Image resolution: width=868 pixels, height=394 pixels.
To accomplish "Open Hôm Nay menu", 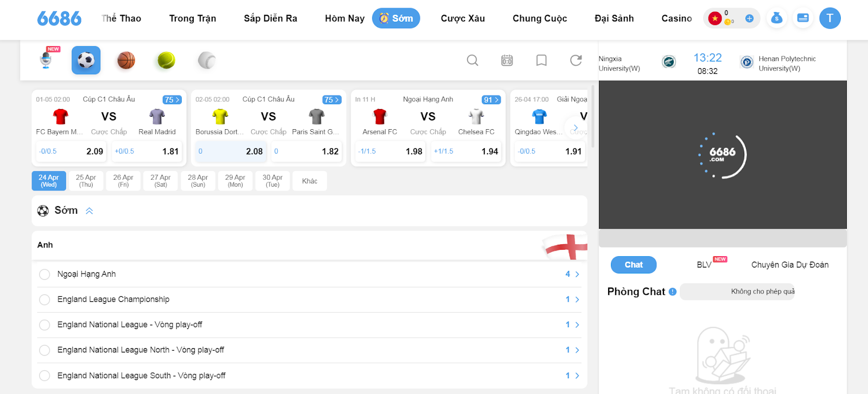I will pos(344,18).
